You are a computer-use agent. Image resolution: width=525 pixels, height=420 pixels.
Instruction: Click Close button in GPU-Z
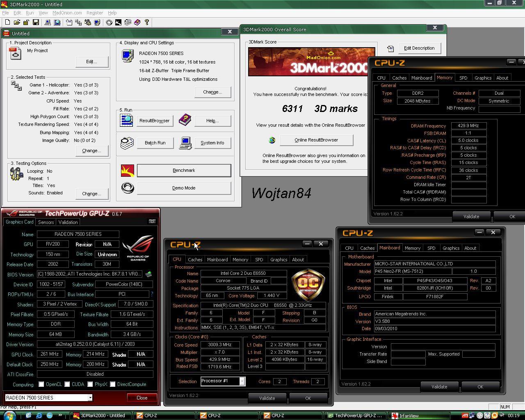point(142,397)
